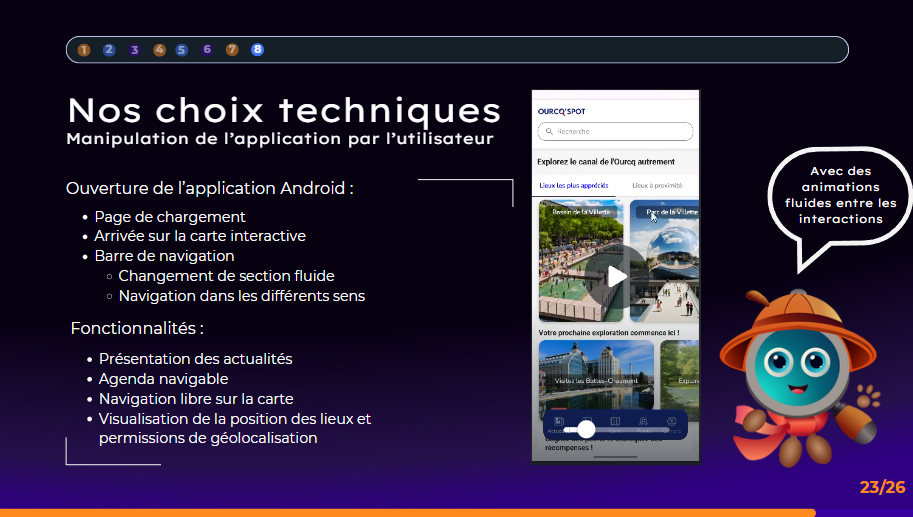Viewport: 913px width, 517px height.
Task: Go to section 2 in progress bar
Action: point(109,50)
